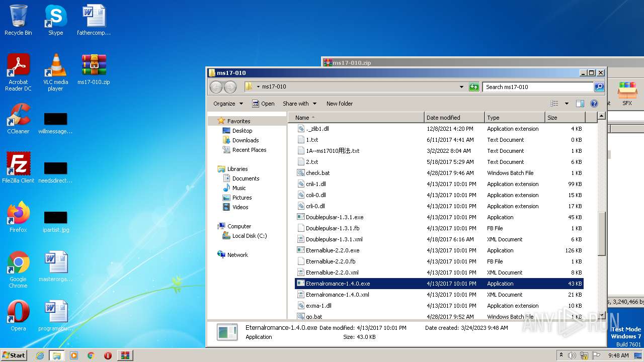
Task: Open Organize dropdown menu
Action: (x=228, y=104)
